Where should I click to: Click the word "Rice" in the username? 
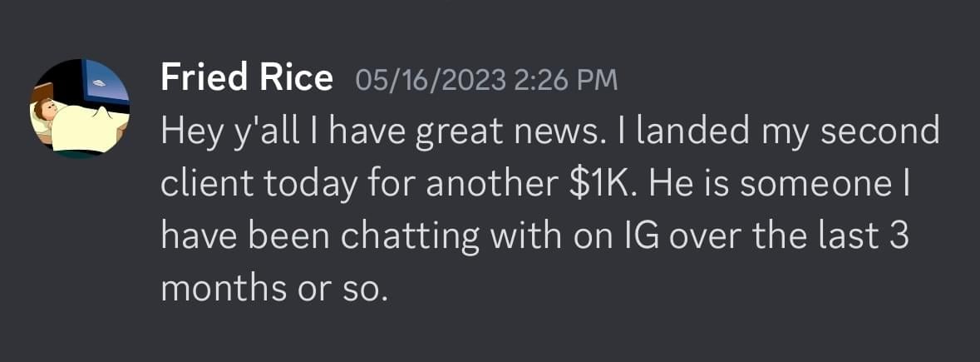pyautogui.click(x=295, y=79)
